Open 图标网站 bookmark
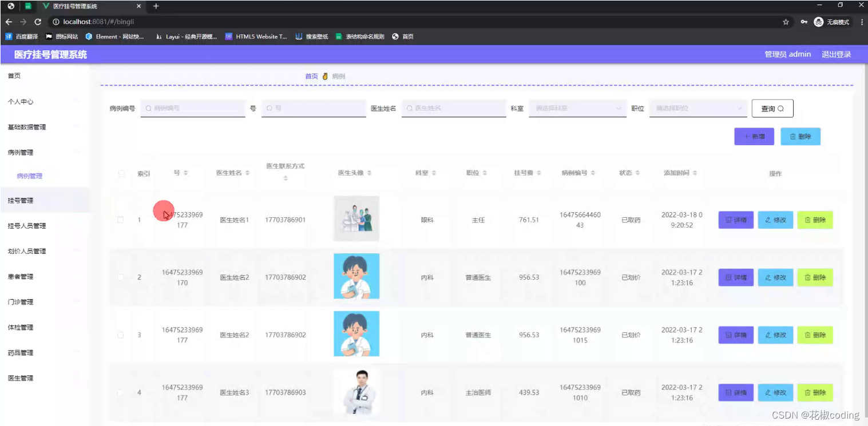This screenshot has height=426, width=868. pos(62,37)
